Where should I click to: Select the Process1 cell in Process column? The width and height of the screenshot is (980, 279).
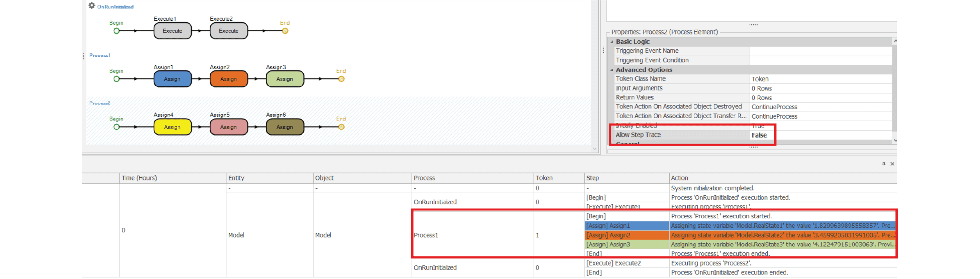point(473,235)
